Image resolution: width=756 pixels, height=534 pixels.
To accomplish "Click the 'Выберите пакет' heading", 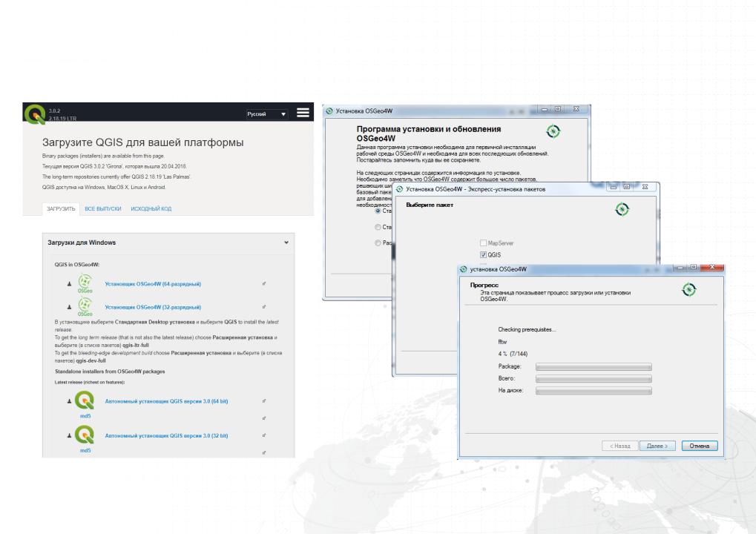I will (430, 205).
